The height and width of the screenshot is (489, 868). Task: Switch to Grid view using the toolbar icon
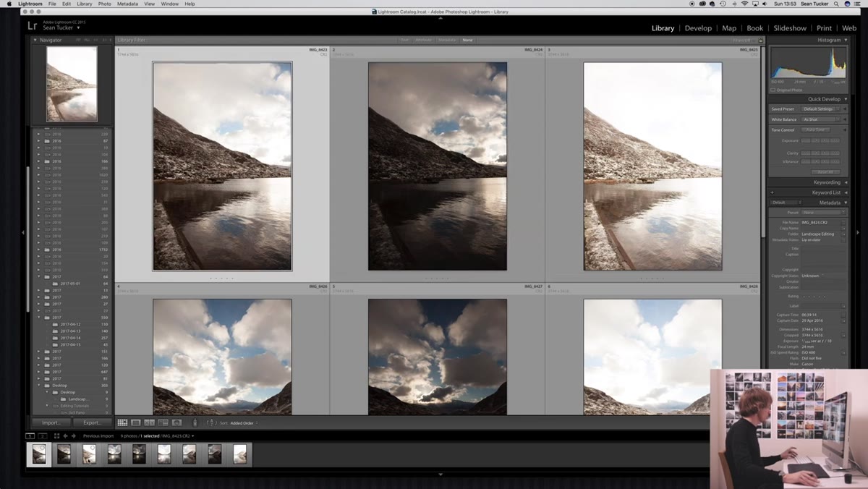(122, 422)
